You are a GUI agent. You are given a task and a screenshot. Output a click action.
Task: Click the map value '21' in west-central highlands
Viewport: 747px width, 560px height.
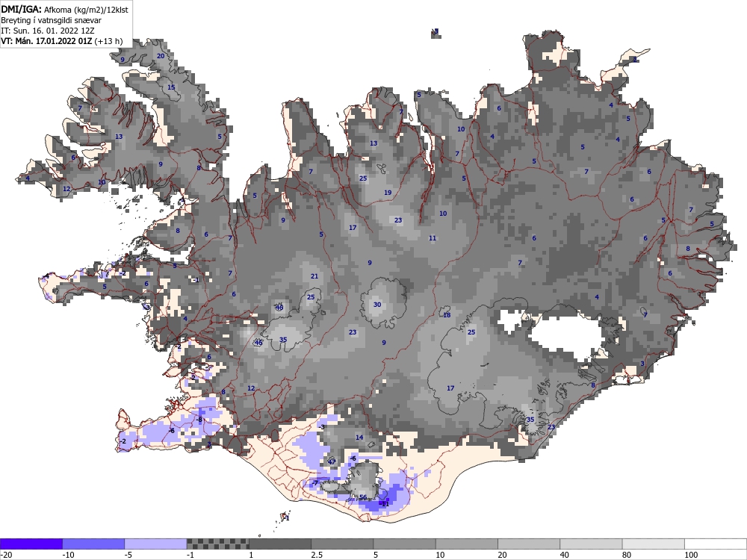click(x=314, y=276)
